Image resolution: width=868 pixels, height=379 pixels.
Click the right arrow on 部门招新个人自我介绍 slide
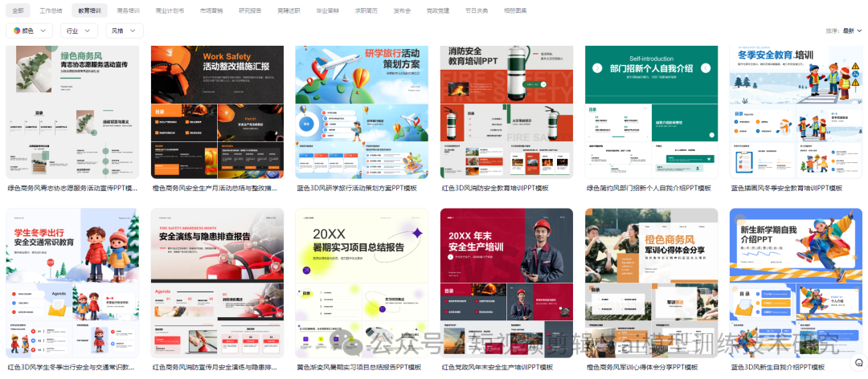coord(706,68)
